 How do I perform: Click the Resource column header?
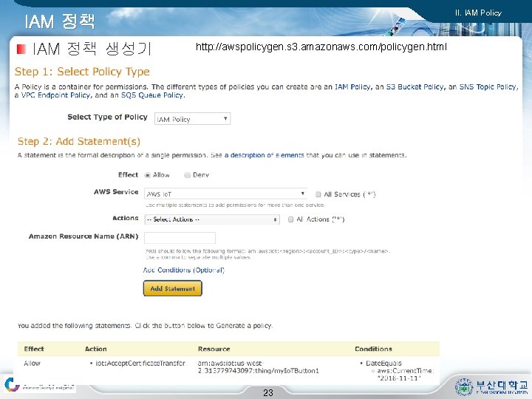pyautogui.click(x=214, y=349)
